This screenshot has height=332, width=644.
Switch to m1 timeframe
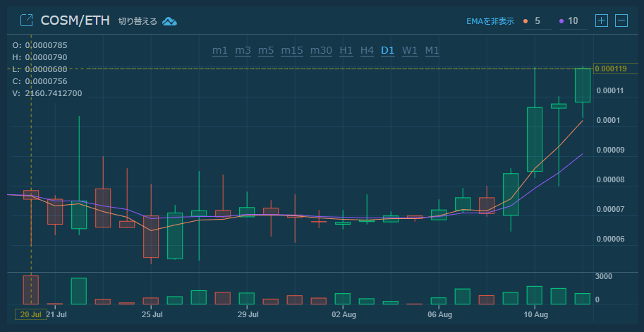tap(220, 50)
